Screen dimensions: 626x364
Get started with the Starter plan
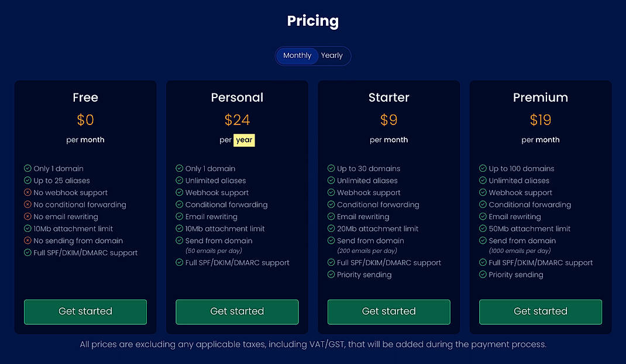click(388, 312)
